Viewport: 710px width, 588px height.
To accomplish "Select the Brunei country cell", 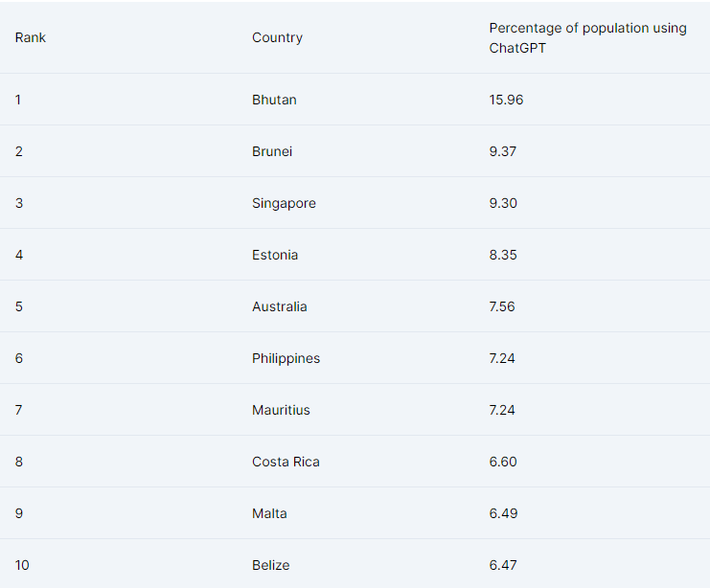I will 272,151.
